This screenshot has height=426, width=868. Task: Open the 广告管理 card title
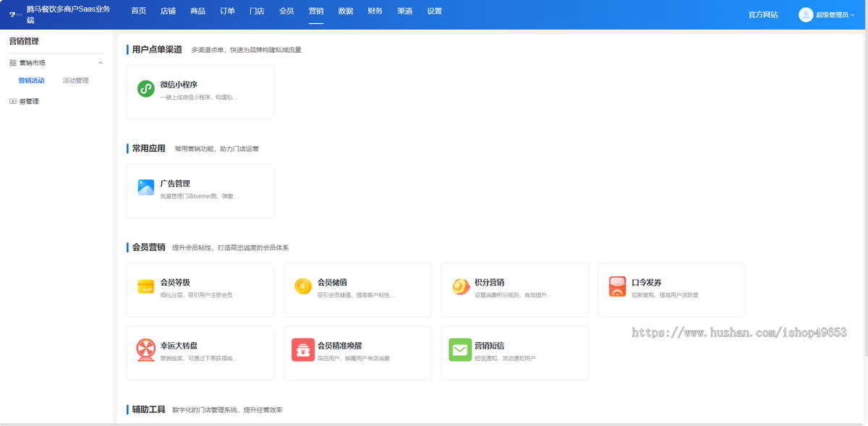coord(175,184)
